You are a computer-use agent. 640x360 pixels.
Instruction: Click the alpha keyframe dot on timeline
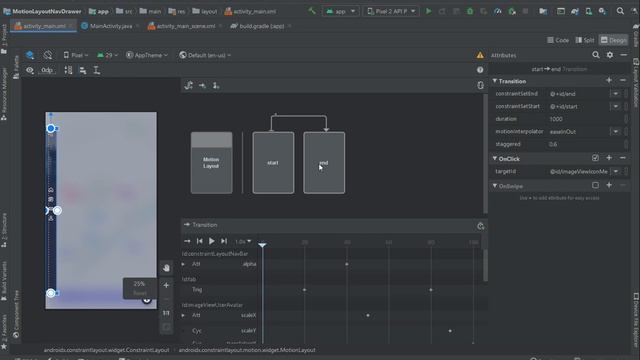click(347, 264)
